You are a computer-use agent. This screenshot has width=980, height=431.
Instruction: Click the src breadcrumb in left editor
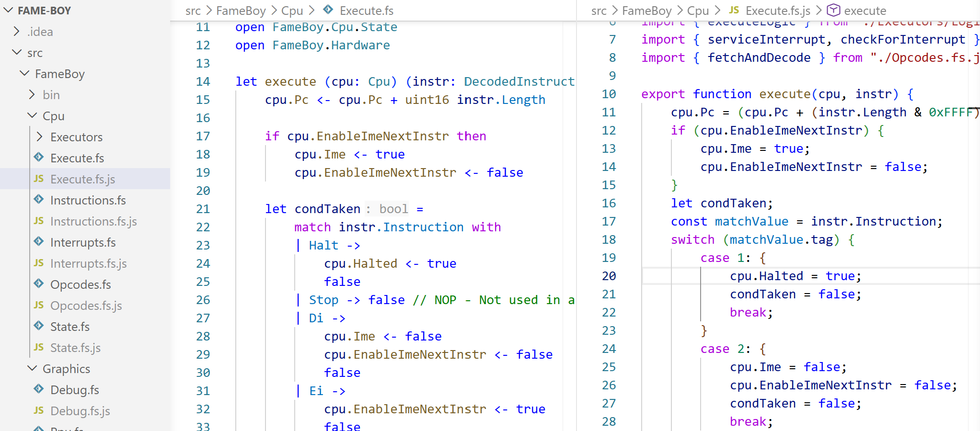193,10
